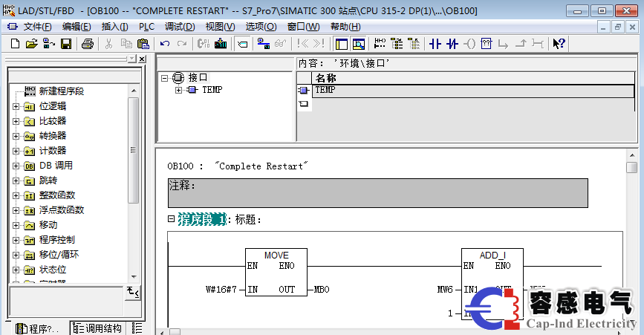The image size is (644, 335).
Task: Select the TEMP row in the 名称 table
Action: pos(472,91)
